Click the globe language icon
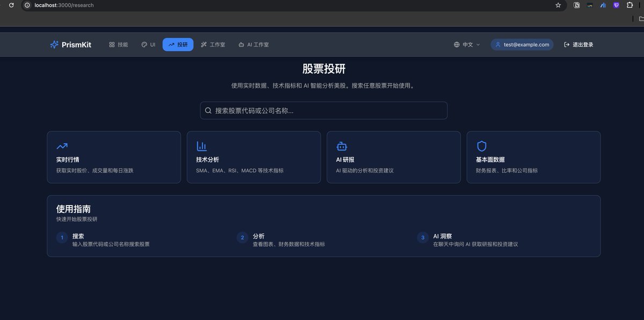The width and height of the screenshot is (644, 320). [x=457, y=45]
